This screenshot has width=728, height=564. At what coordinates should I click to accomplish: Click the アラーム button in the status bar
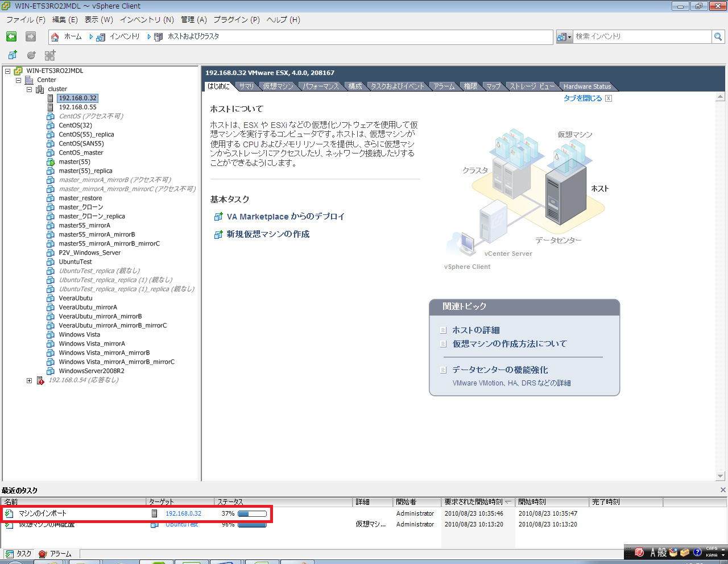[x=55, y=554]
